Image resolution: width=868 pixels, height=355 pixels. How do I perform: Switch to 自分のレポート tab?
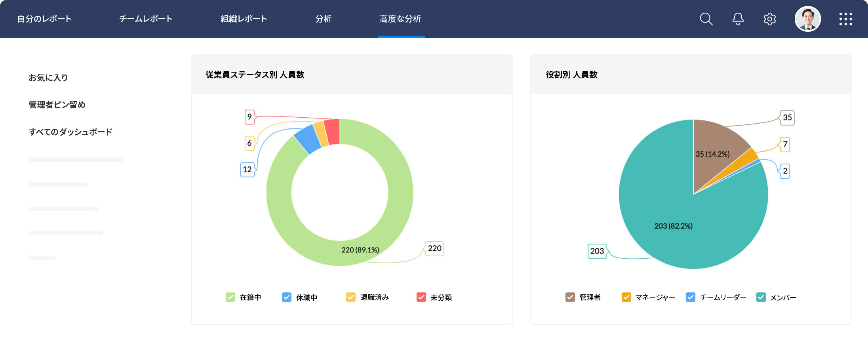[x=44, y=19]
